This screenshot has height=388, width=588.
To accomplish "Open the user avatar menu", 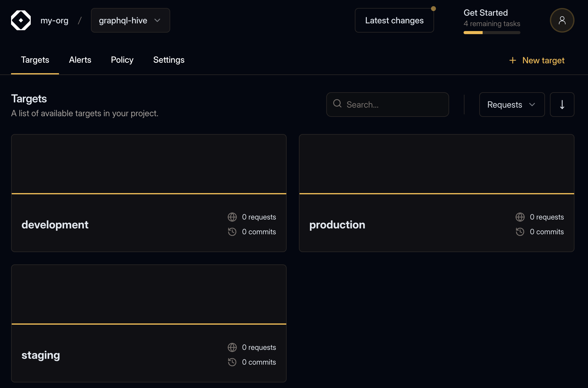I will click(x=562, y=20).
